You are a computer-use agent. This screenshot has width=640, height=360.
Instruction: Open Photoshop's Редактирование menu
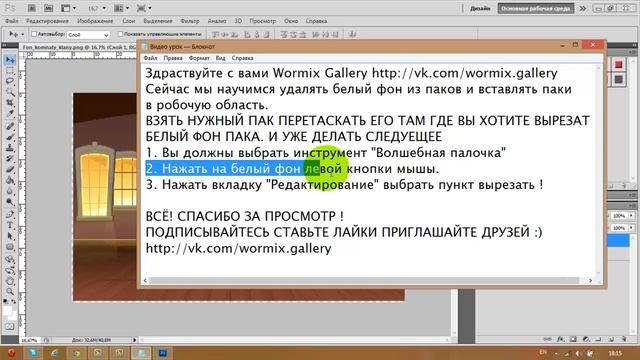pos(47,21)
